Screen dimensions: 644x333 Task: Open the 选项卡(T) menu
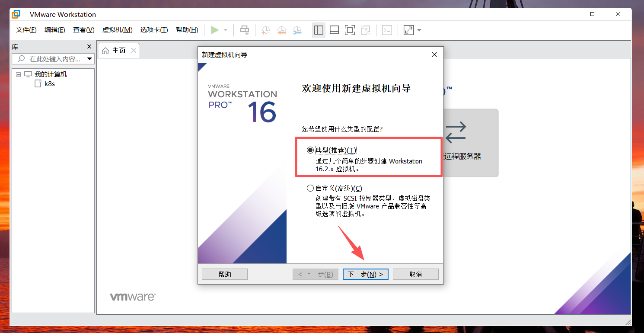click(x=154, y=30)
